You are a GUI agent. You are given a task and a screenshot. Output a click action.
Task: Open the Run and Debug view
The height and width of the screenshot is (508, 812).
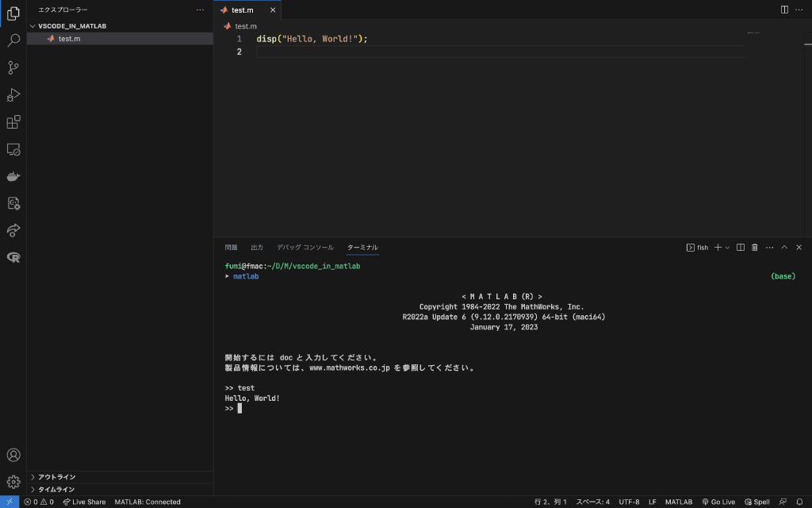point(13,94)
